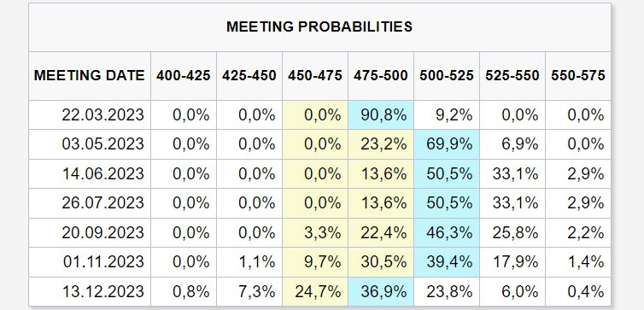Click the 36,9% cell in last row
This screenshot has height=310, width=644.
point(381,292)
